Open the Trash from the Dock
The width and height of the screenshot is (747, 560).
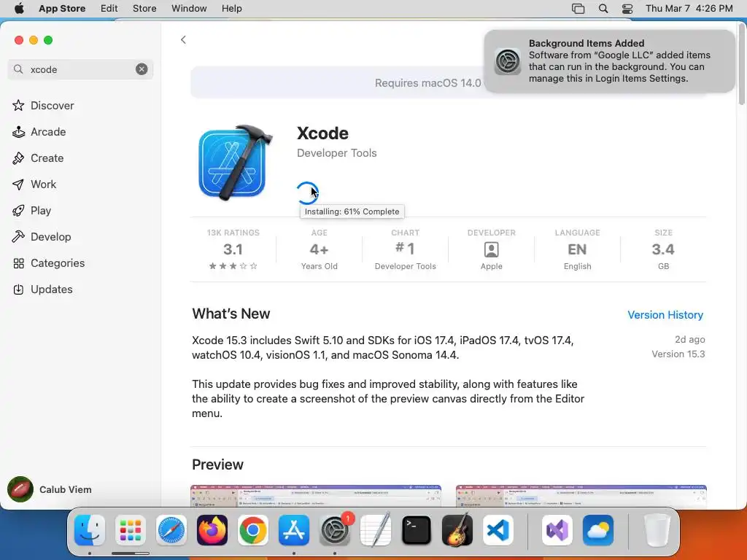point(657,530)
